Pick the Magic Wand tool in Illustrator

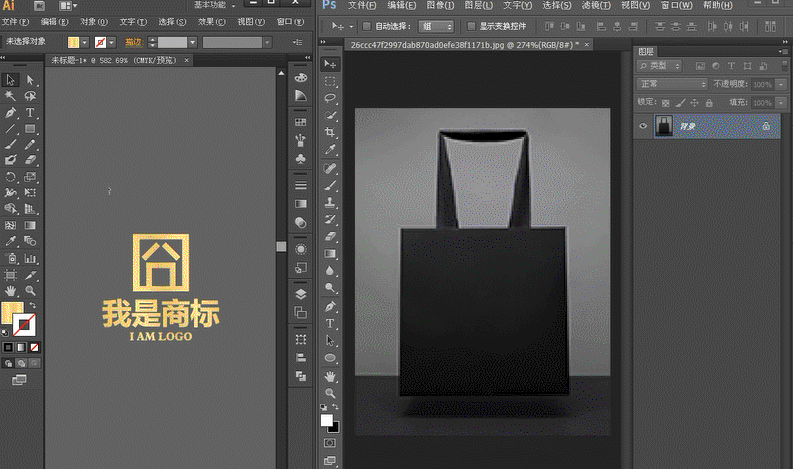10,96
